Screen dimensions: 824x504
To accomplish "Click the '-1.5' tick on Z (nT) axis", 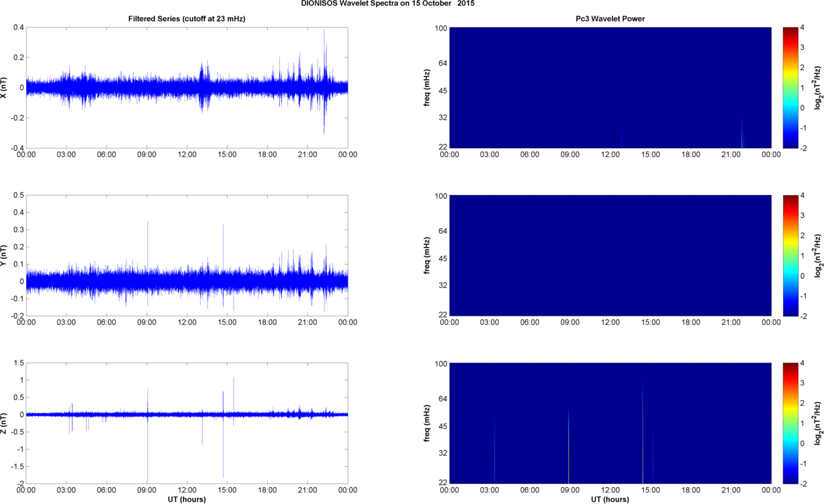I will pos(16,467).
